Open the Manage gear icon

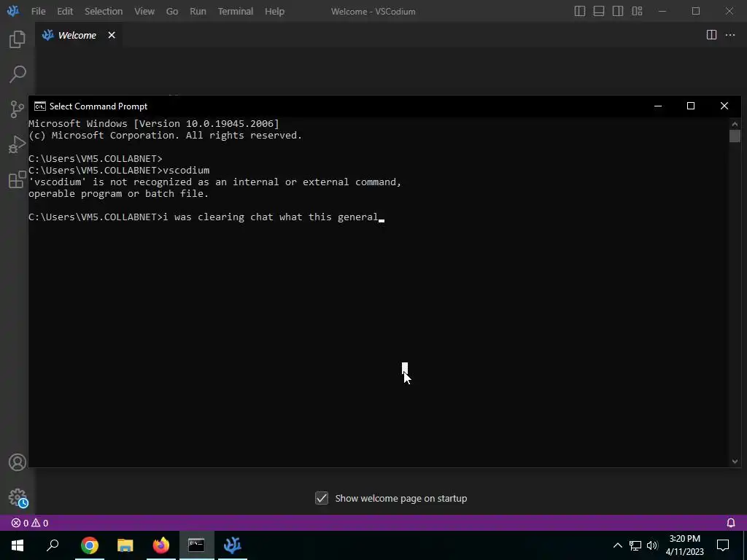click(x=18, y=497)
